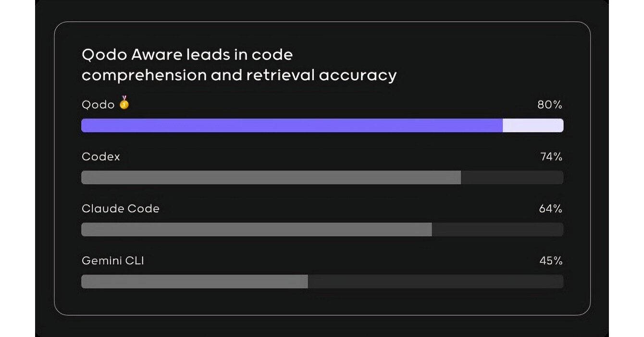Click the dark unfilled part of Codex bar
Screen dimensions: 644x337
pos(512,178)
